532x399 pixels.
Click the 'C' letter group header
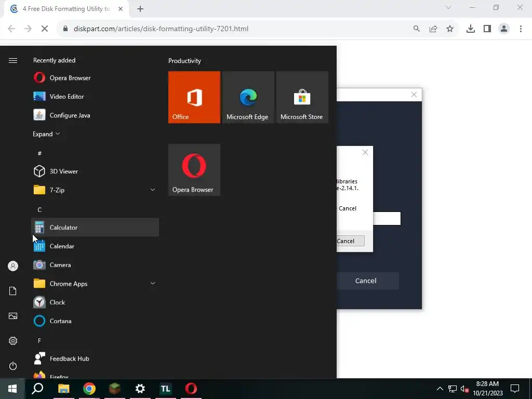pyautogui.click(x=39, y=210)
